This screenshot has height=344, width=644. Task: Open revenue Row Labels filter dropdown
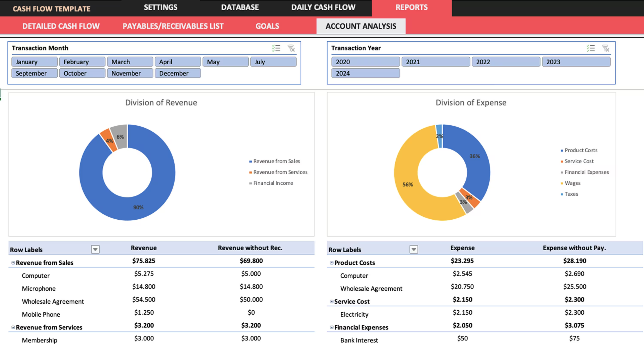point(95,249)
